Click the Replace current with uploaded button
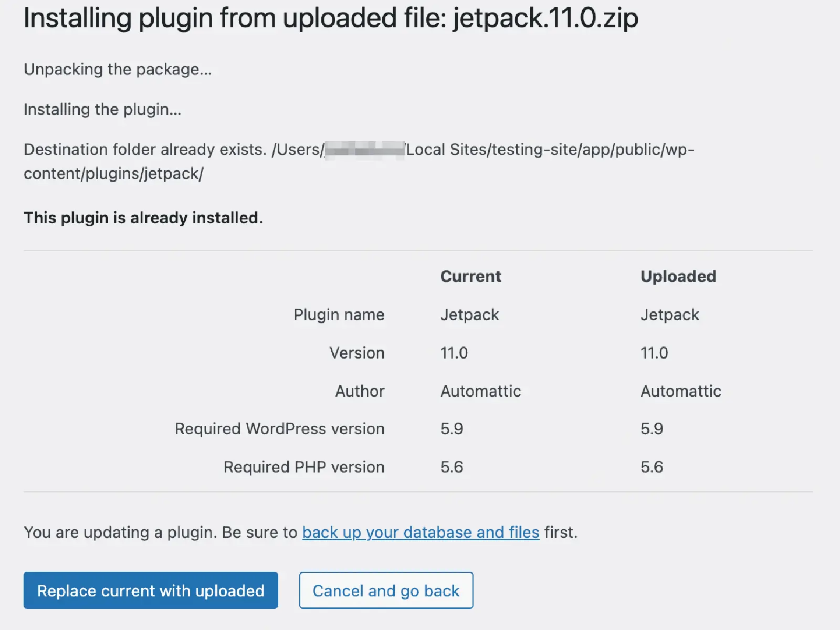The image size is (840, 630). pyautogui.click(x=151, y=590)
